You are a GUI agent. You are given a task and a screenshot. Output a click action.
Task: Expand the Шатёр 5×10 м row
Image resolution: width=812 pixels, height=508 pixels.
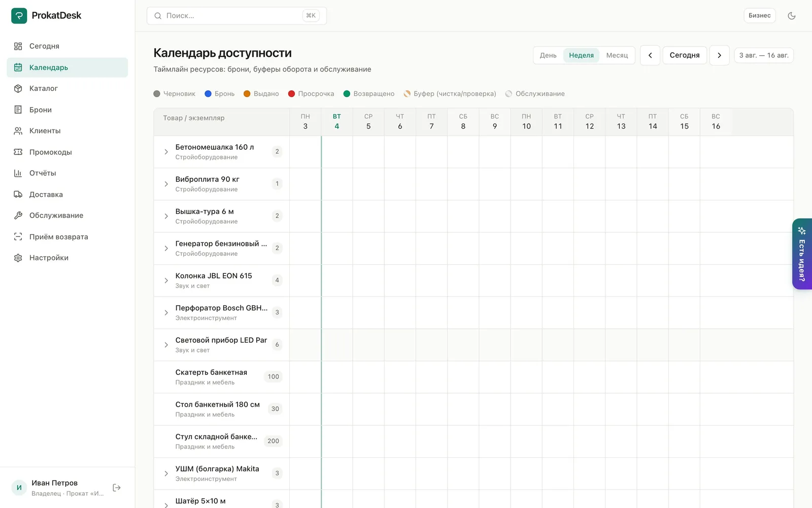click(x=166, y=505)
